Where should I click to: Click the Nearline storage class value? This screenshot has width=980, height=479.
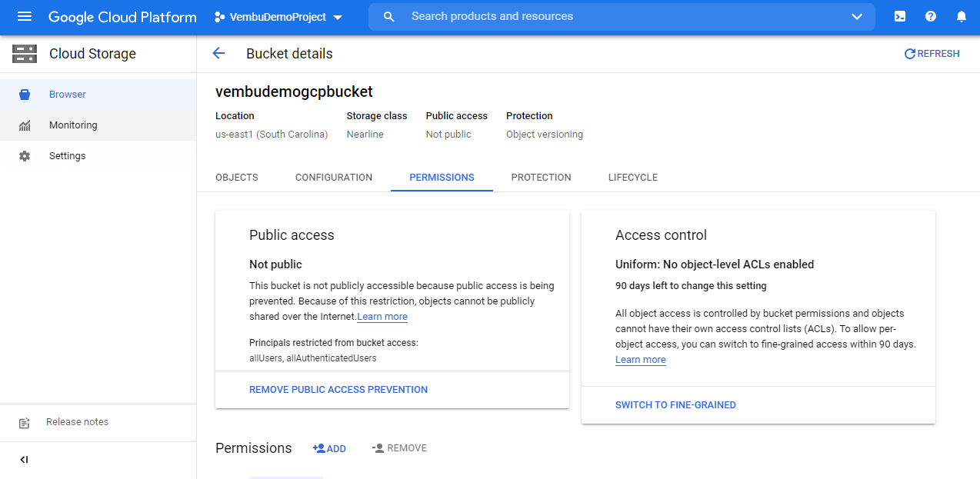[x=365, y=135]
